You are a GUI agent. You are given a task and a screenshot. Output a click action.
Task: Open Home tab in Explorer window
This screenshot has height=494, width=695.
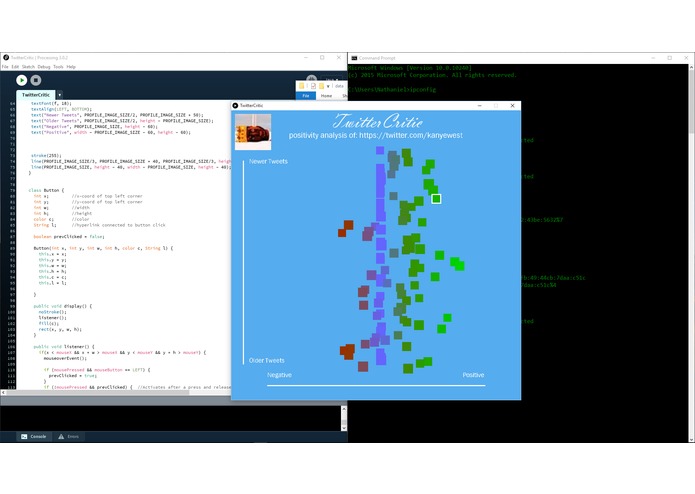click(x=327, y=96)
